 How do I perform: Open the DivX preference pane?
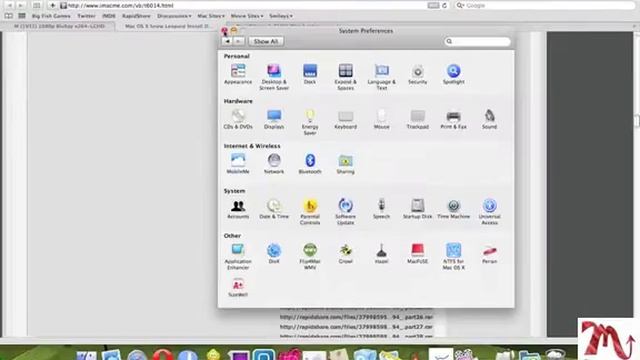pyautogui.click(x=274, y=253)
